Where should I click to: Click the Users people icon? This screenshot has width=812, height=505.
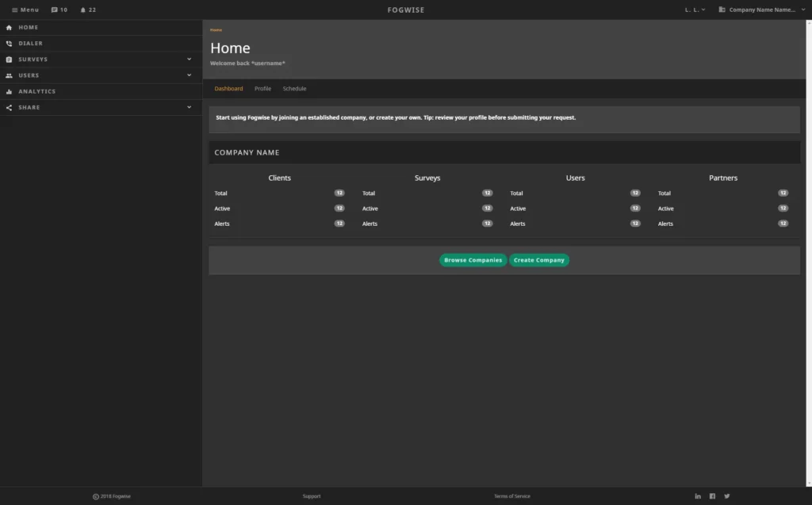pos(9,75)
